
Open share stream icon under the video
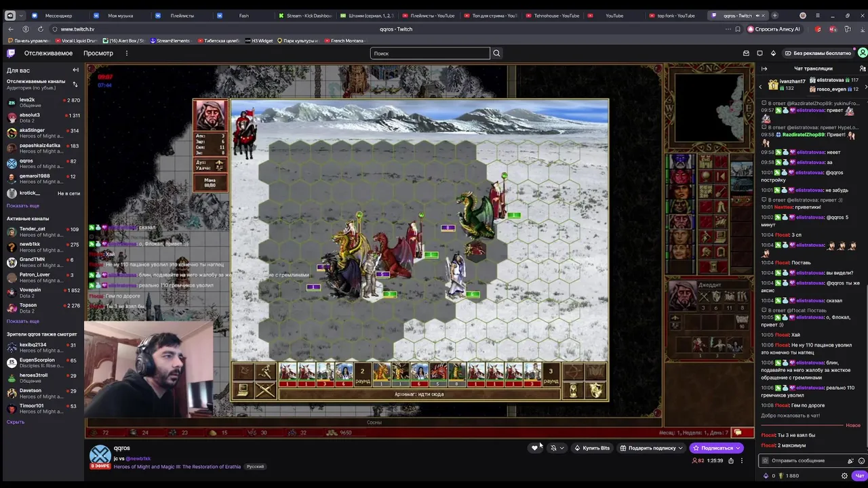click(x=730, y=460)
